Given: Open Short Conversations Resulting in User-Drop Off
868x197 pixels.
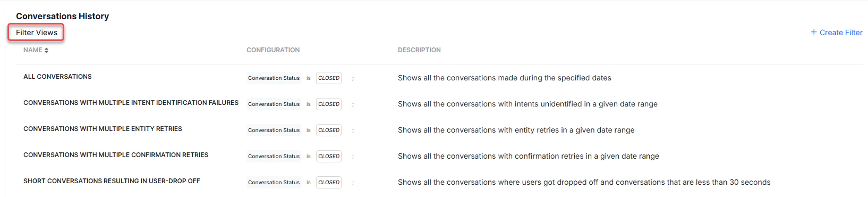Looking at the screenshot, I should tap(112, 181).
